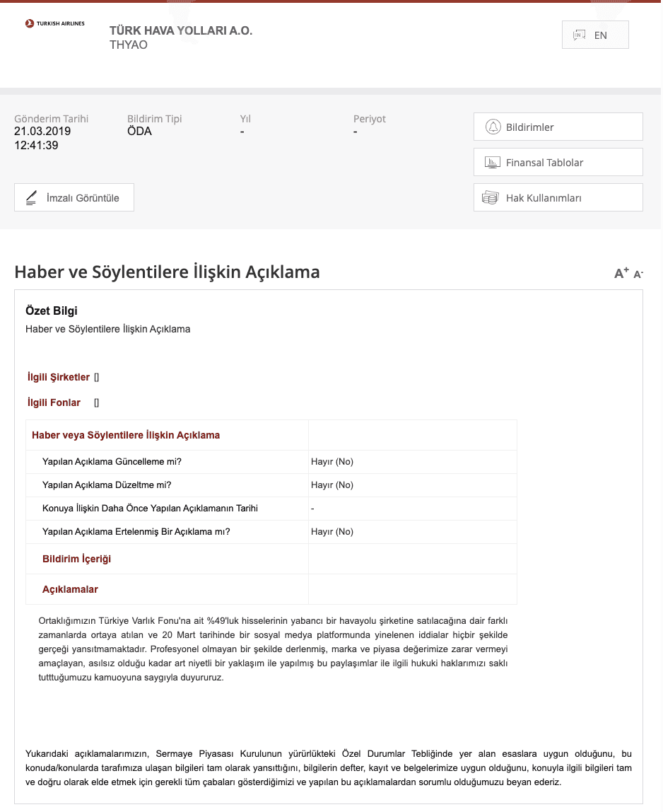The height and width of the screenshot is (812, 663).
Task: Click the empty brackets beside İlgili Şirketler
Action: 97,378
